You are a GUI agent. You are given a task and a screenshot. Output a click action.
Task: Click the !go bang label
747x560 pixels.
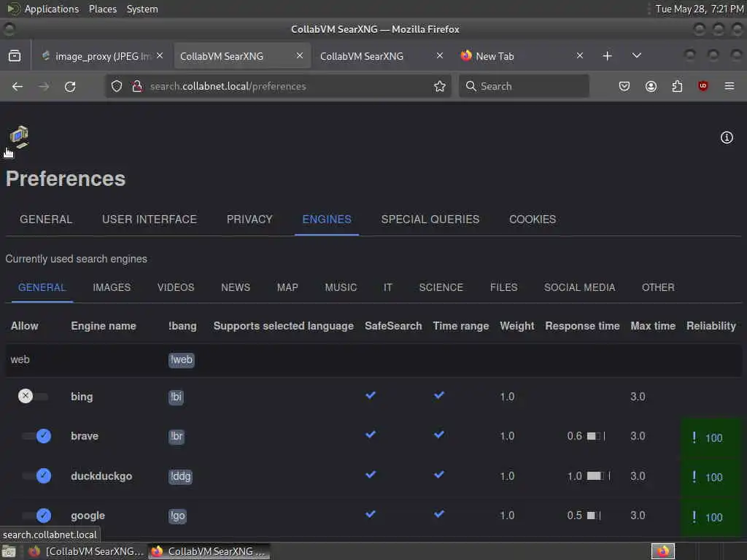(x=177, y=516)
